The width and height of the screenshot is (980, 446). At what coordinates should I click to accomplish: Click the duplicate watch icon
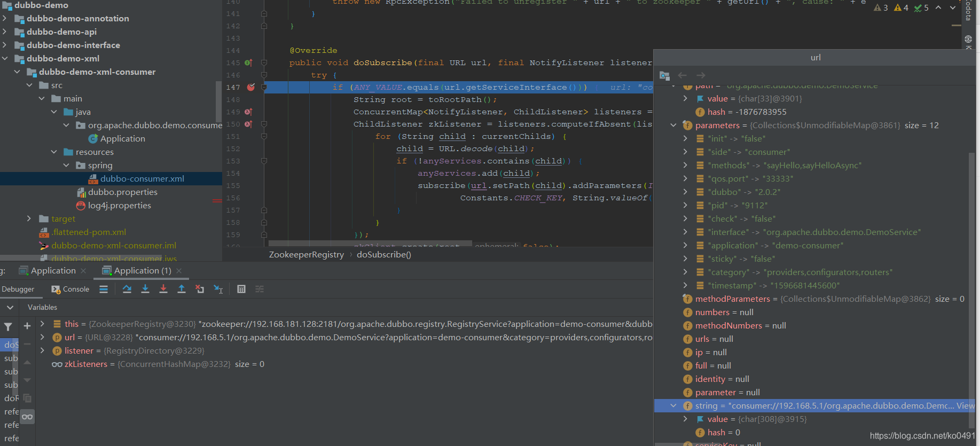click(x=27, y=398)
